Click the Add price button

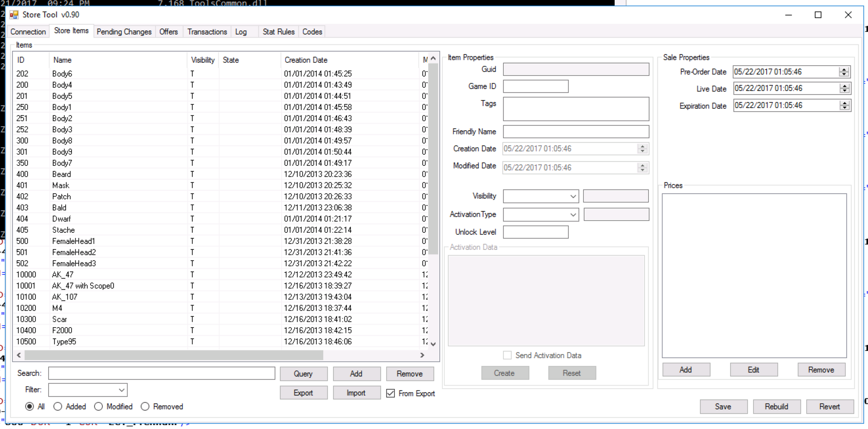686,370
